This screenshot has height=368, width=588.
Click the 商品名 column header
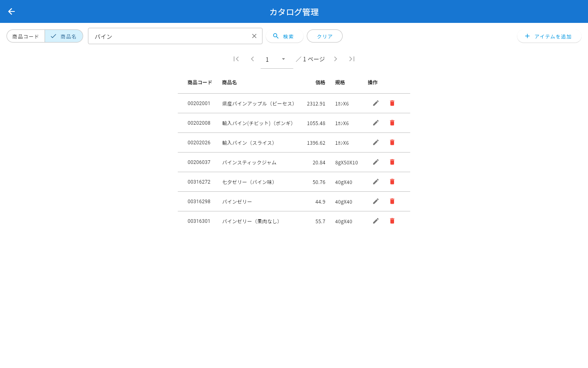(229, 83)
